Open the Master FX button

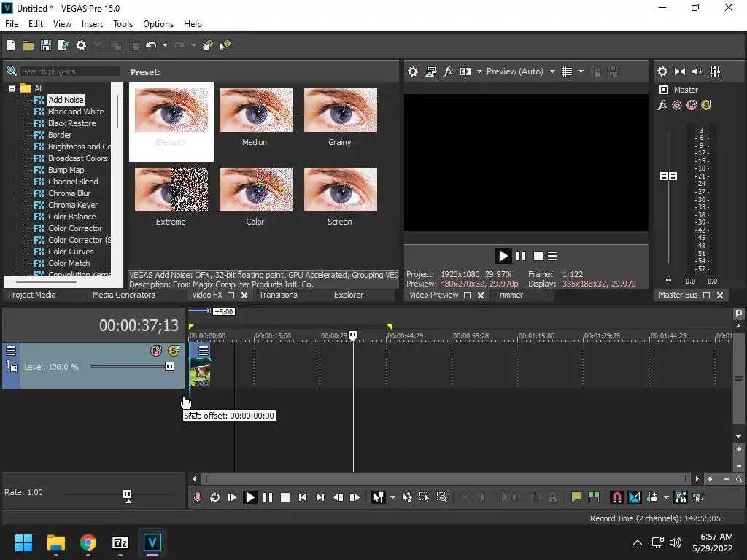[662, 105]
